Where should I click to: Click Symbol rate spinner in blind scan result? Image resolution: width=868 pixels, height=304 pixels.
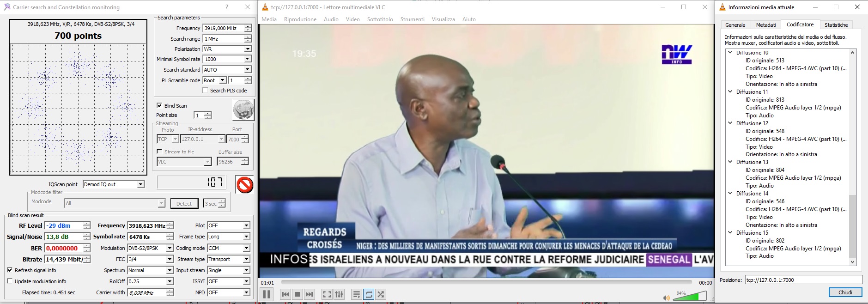coord(170,237)
